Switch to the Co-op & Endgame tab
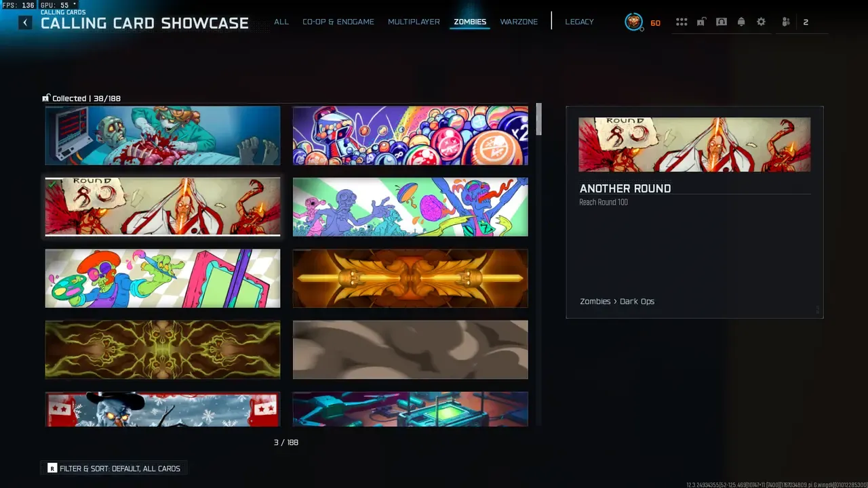This screenshot has height=488, width=868. coord(338,22)
